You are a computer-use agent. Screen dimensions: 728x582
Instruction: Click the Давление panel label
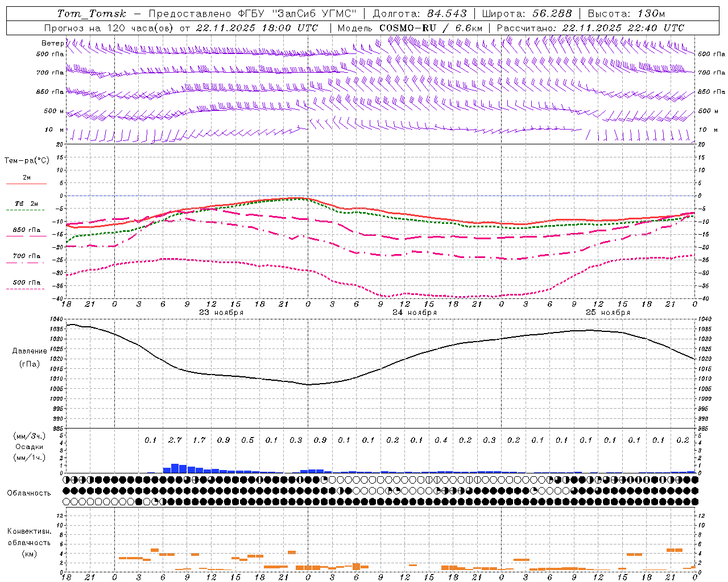pyautogui.click(x=30, y=351)
